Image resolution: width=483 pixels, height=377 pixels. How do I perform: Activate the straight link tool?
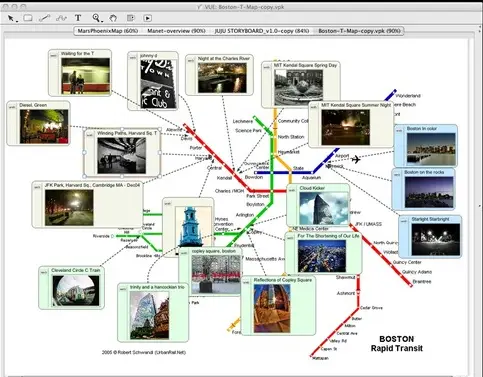pyautogui.click(x=44, y=18)
